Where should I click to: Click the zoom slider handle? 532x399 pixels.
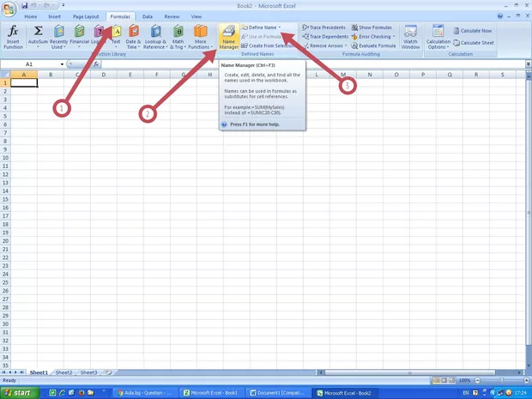pyautogui.click(x=502, y=380)
